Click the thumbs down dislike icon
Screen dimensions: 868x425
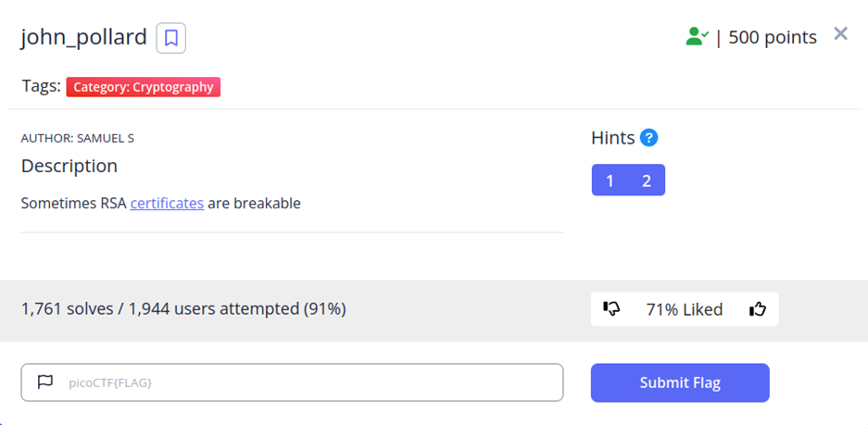pyautogui.click(x=611, y=309)
